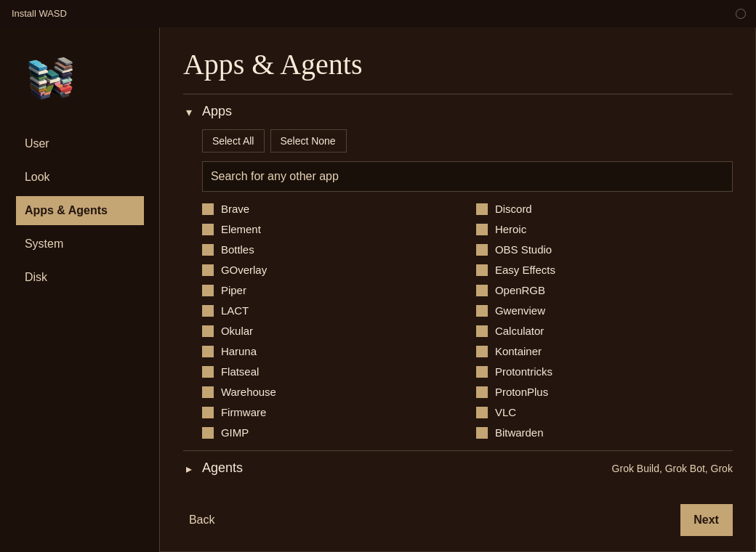Collapse the Apps section
Image resolution: width=756 pixels, height=552 pixels.
tap(189, 113)
